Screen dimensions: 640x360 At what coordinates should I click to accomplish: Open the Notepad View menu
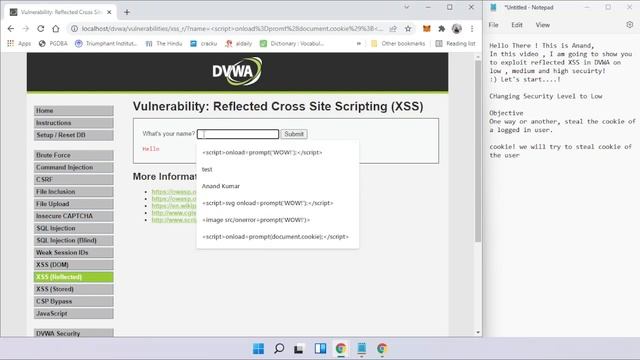[x=542, y=25]
